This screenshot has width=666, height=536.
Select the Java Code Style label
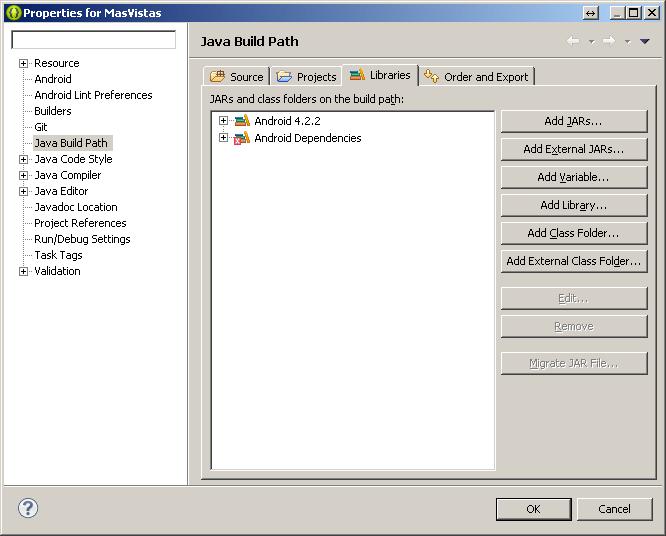coord(73,159)
